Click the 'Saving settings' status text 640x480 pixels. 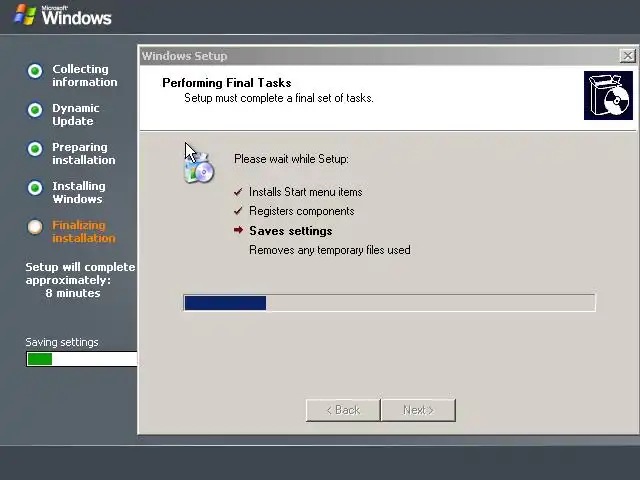(62, 342)
